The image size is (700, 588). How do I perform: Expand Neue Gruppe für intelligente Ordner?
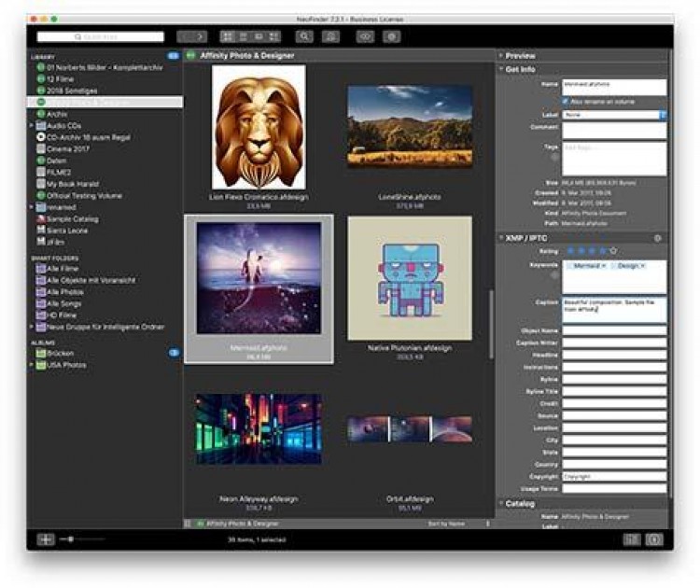[31, 327]
